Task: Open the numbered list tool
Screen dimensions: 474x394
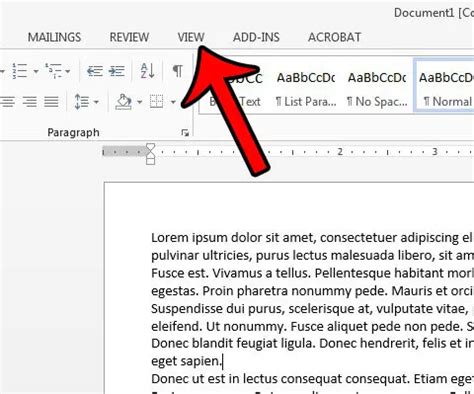Action: (x=20, y=71)
